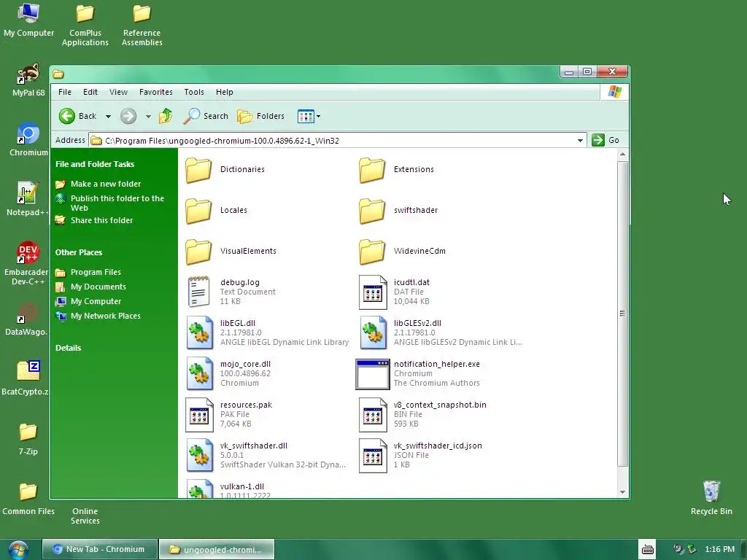Screen dimensions: 747x560
Task: Expand the Back history dropdown arrow
Action: coord(108,116)
